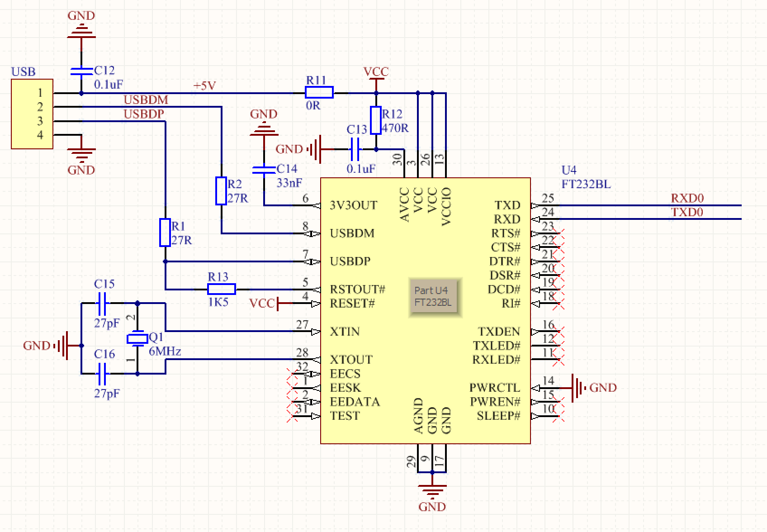Click the FT232BL comment text beside U4
Viewport: 767px width, 532px height.
(x=586, y=184)
